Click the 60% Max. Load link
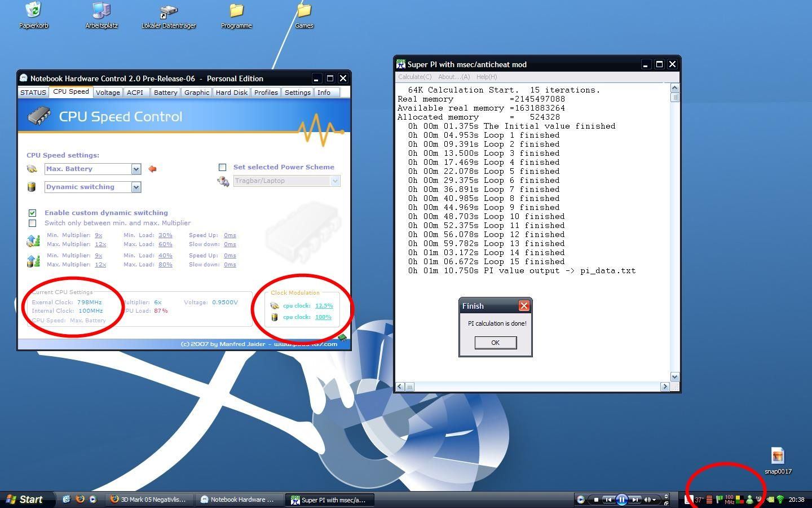812x508 pixels. 165,244
